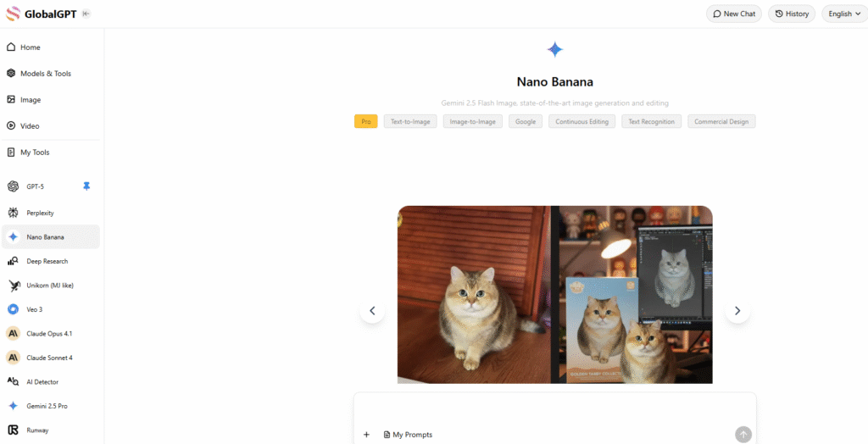Start a New Chat
868x444 pixels.
click(733, 14)
